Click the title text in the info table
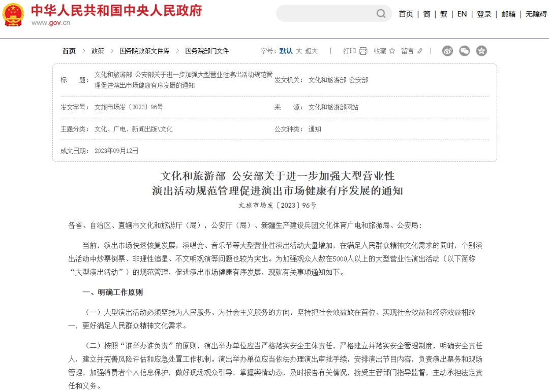Screen dimensions: 549x392 (x=184, y=80)
